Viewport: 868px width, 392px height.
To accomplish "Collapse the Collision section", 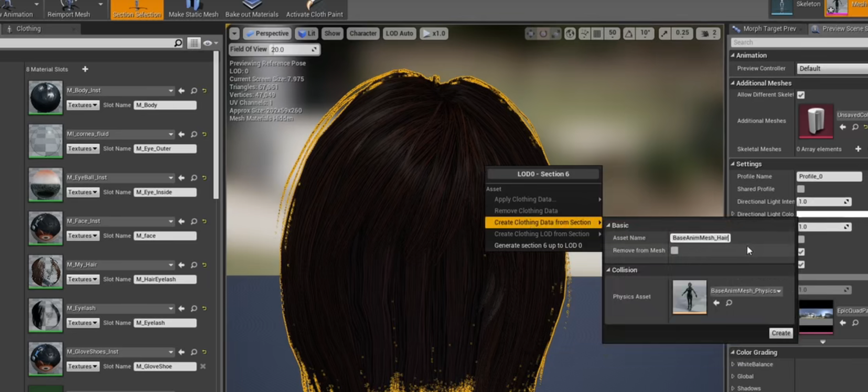I will point(608,270).
